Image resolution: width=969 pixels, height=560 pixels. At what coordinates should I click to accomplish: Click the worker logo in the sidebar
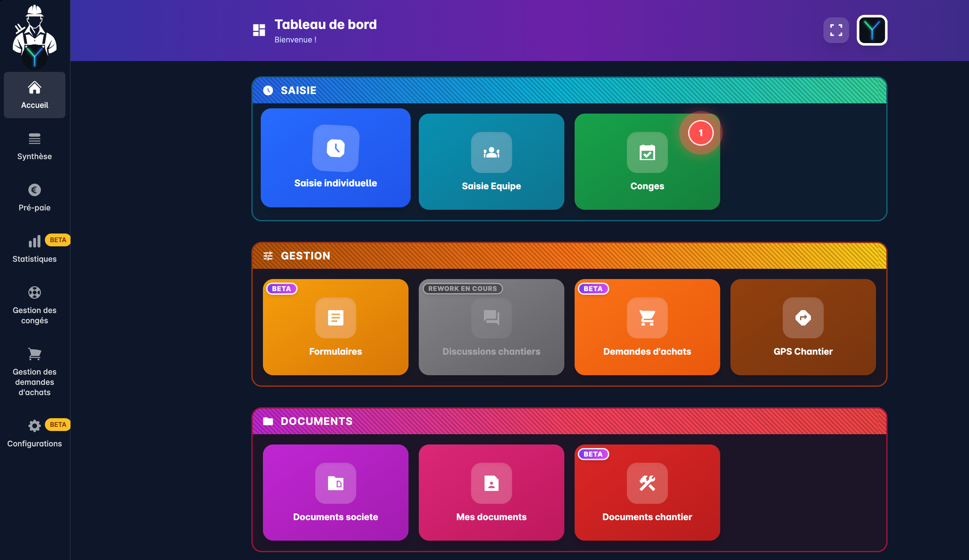[34, 36]
